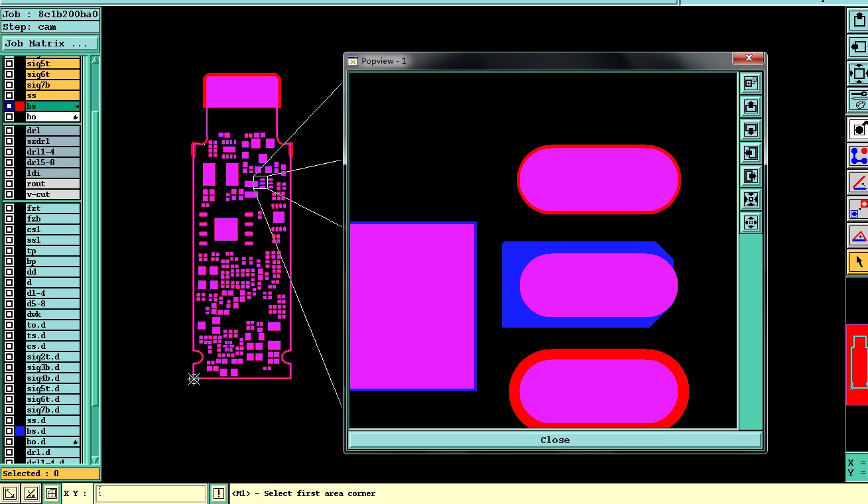This screenshot has width=868, height=504.
Task: Click the X Y coordinate input field
Action: 151,493
